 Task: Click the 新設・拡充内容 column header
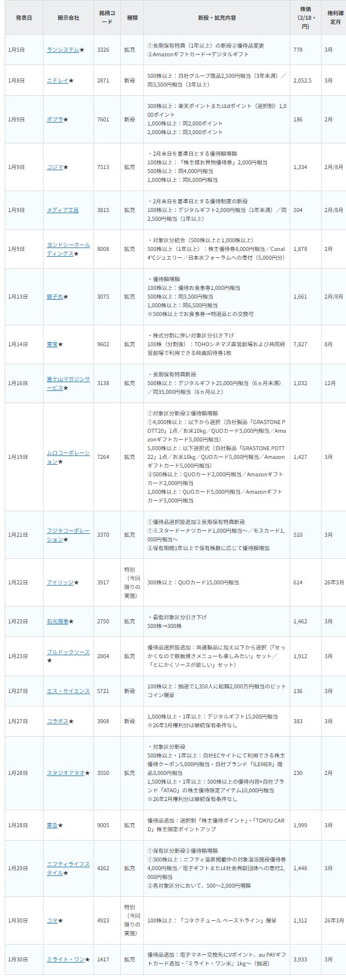217,18
